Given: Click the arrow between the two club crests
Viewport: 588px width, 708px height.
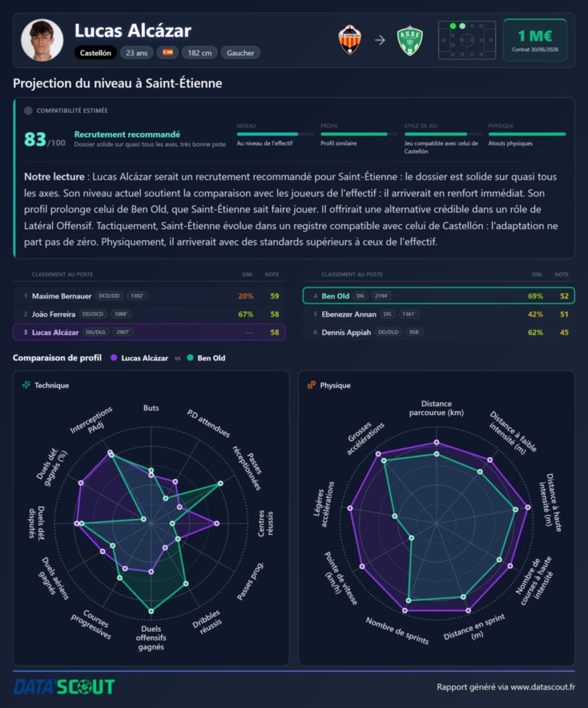Looking at the screenshot, I should 380,40.
